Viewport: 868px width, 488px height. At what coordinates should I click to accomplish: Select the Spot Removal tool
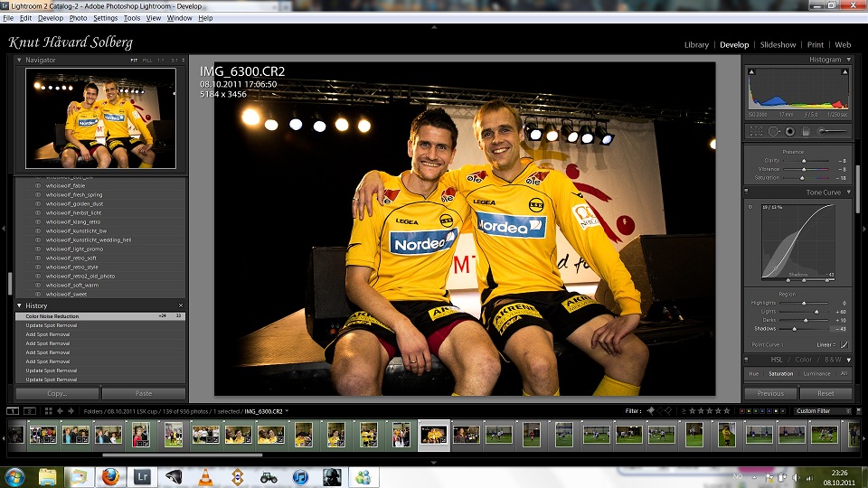(x=774, y=131)
